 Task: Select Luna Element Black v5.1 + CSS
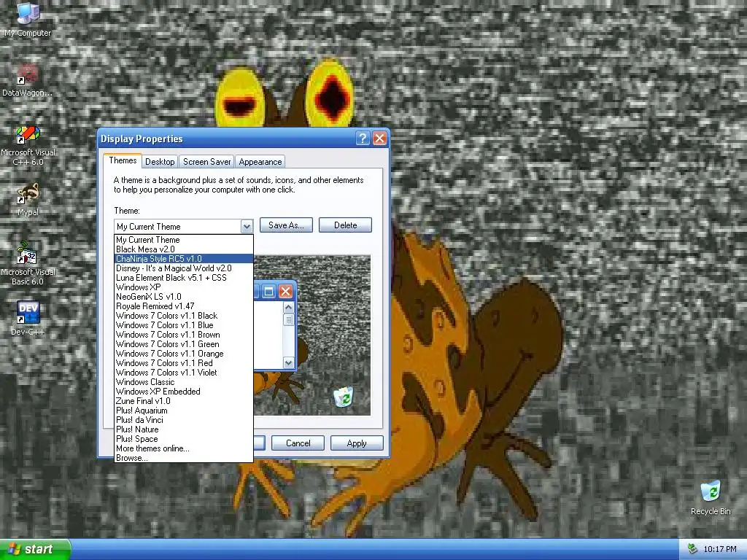pyautogui.click(x=183, y=278)
